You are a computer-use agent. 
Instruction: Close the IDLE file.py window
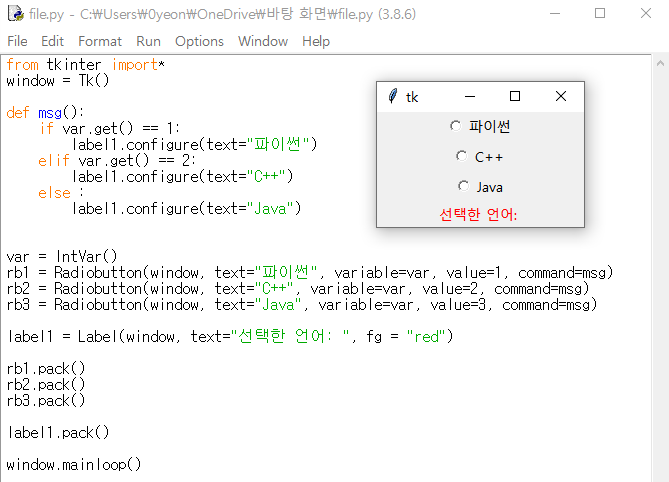pos(646,14)
